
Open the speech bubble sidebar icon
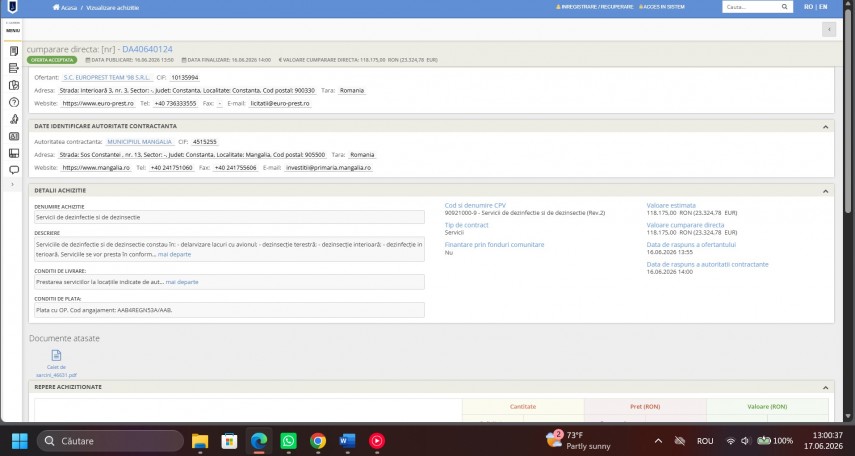coord(14,170)
